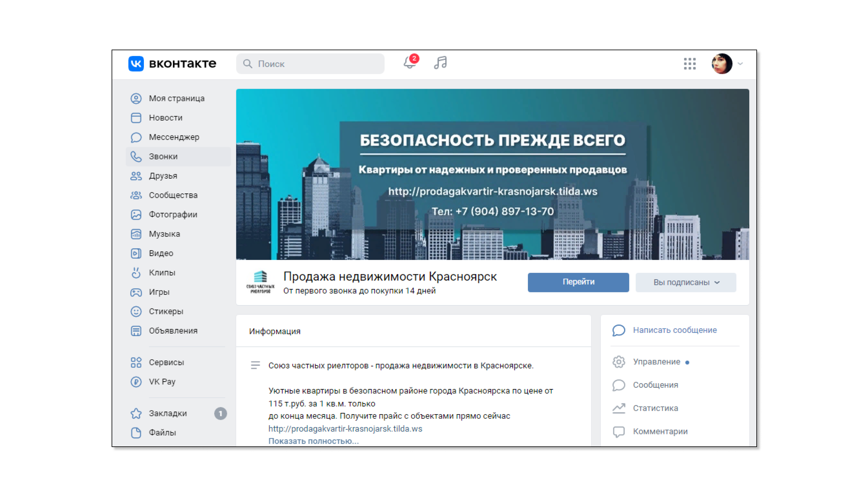Image resolution: width=868 pixels, height=496 pixels.
Task: Click the VK logo icon
Action: 135,63
